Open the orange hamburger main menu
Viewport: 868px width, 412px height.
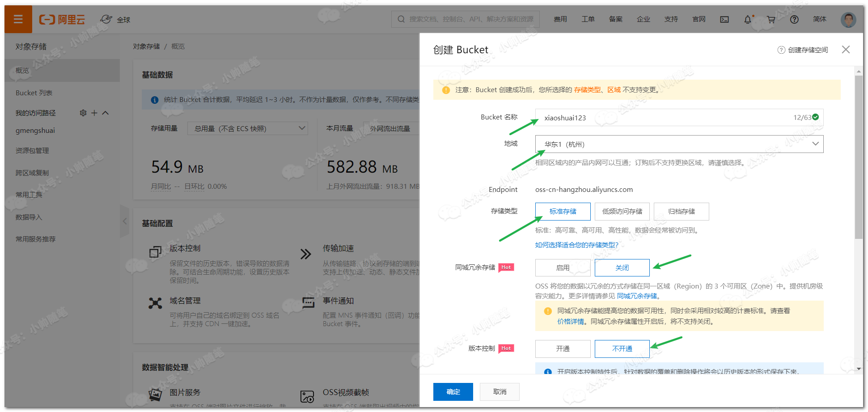pos(18,19)
